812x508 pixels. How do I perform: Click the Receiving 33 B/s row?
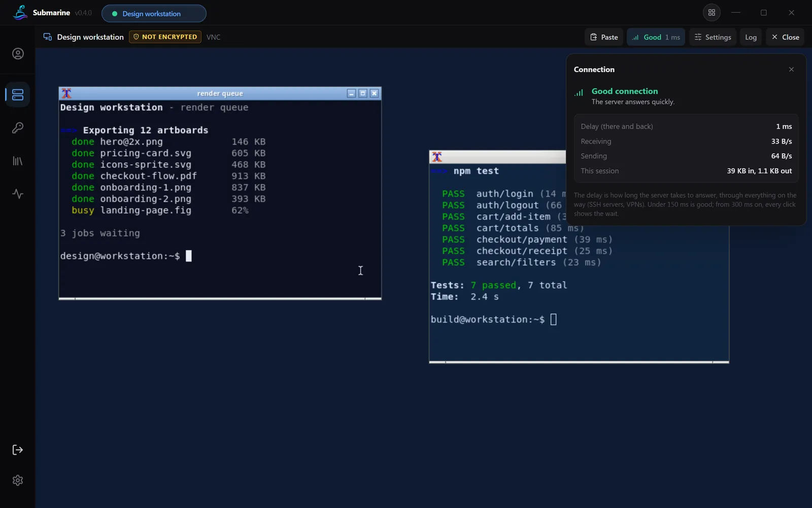(686, 141)
